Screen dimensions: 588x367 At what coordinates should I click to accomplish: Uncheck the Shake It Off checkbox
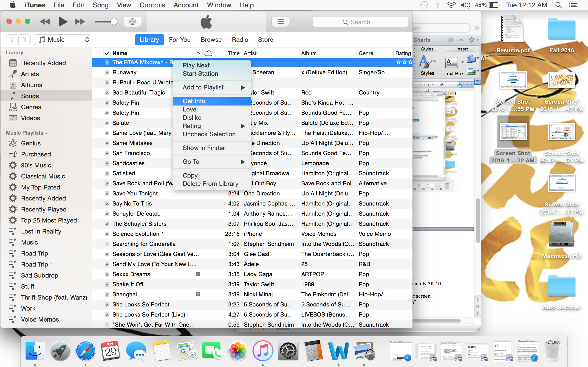pos(107,284)
